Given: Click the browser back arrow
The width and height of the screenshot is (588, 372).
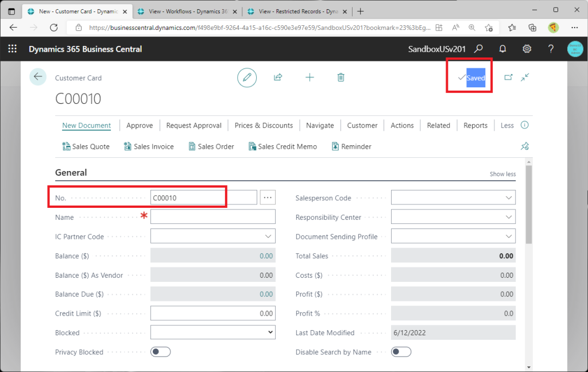Looking at the screenshot, I should 14,28.
